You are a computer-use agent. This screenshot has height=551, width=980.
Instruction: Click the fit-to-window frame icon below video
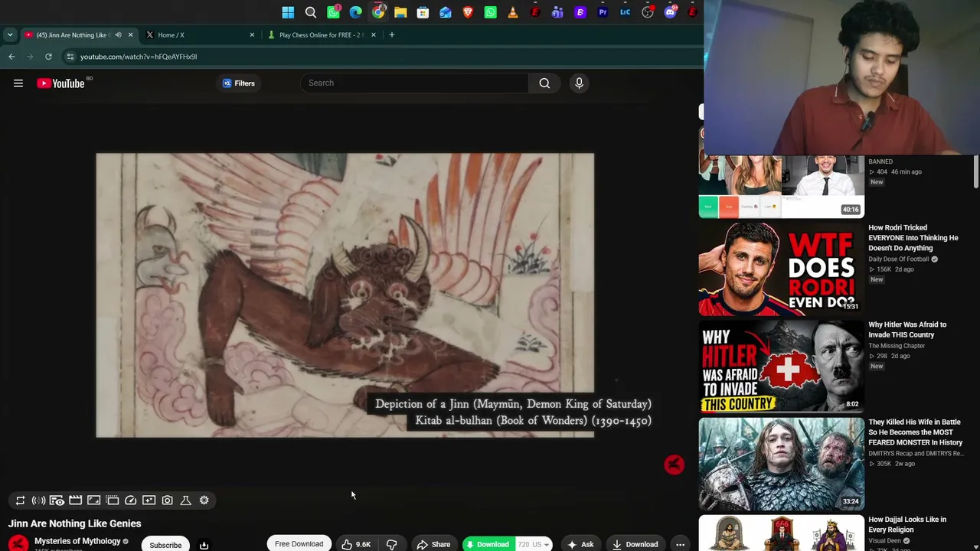click(93, 500)
